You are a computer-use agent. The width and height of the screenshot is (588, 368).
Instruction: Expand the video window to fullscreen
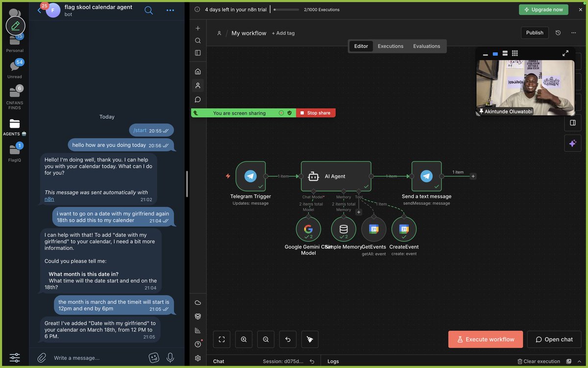(x=565, y=53)
